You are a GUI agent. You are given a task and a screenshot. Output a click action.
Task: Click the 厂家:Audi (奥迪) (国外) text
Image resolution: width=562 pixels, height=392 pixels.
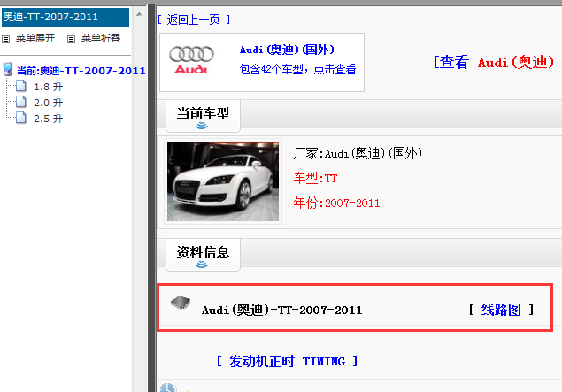(358, 153)
